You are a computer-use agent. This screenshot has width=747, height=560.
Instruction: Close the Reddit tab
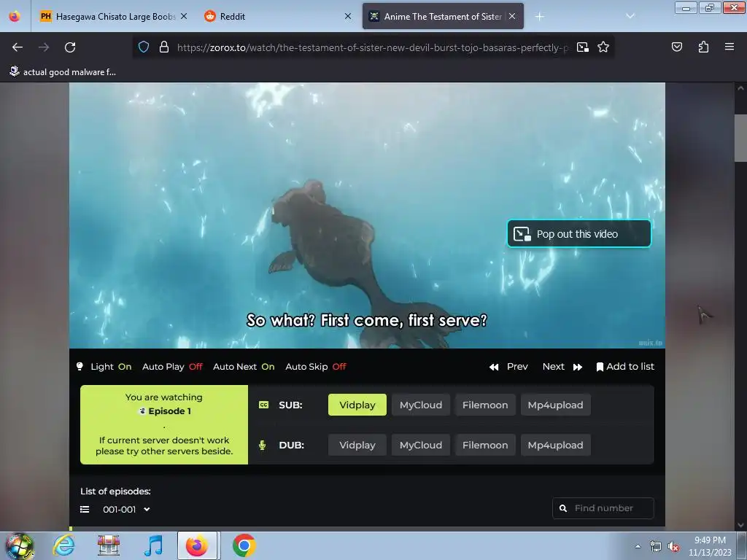point(348,16)
